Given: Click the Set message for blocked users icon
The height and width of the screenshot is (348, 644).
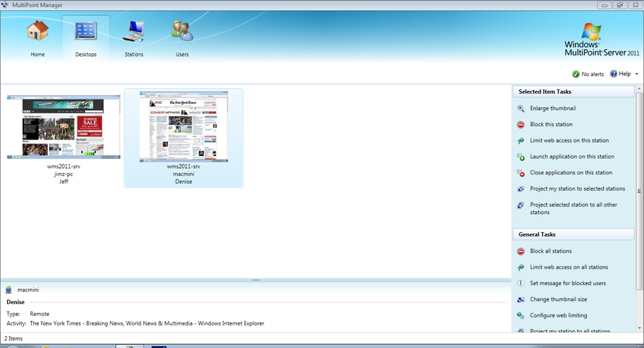Looking at the screenshot, I should (x=521, y=283).
